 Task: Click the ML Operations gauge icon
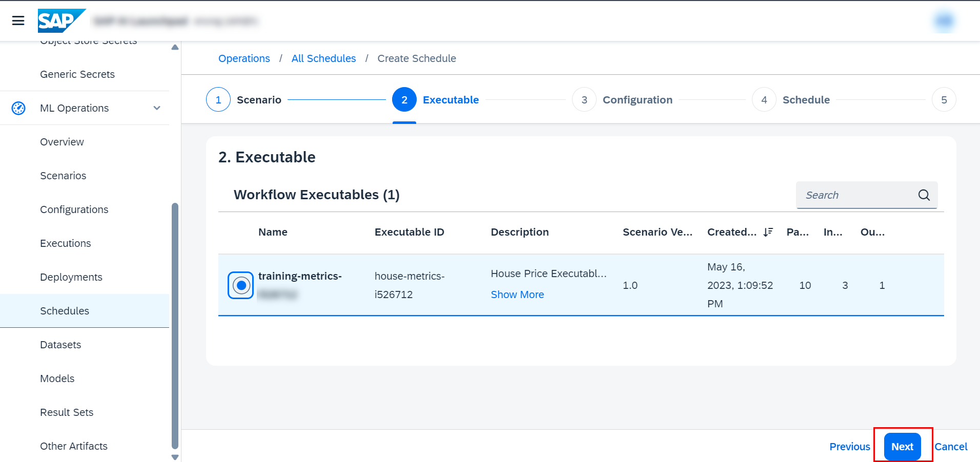pos(18,108)
